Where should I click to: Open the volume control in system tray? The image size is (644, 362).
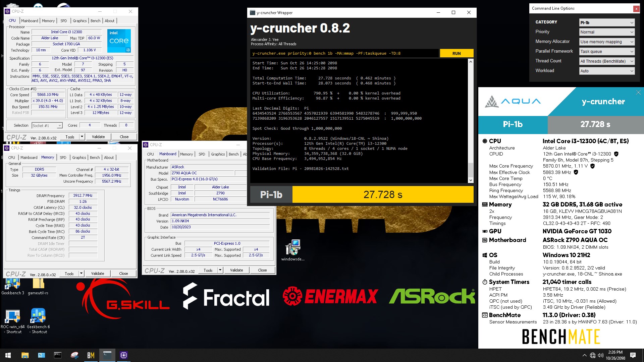coord(601,355)
